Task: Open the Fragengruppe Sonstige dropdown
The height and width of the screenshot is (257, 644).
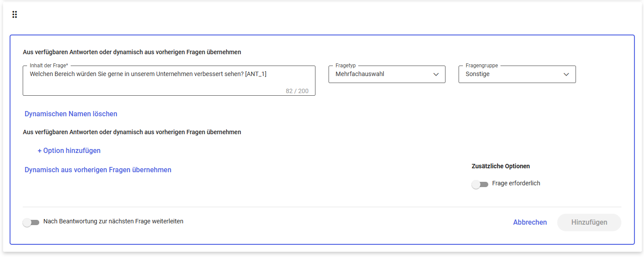Action: pos(517,74)
